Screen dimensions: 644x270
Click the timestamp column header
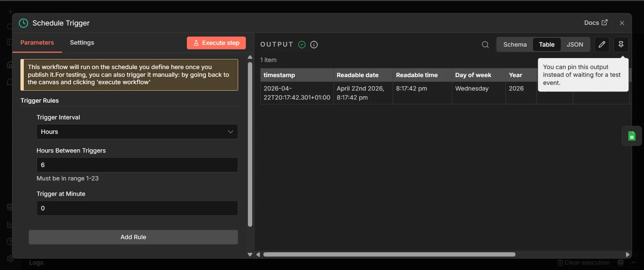point(297,75)
